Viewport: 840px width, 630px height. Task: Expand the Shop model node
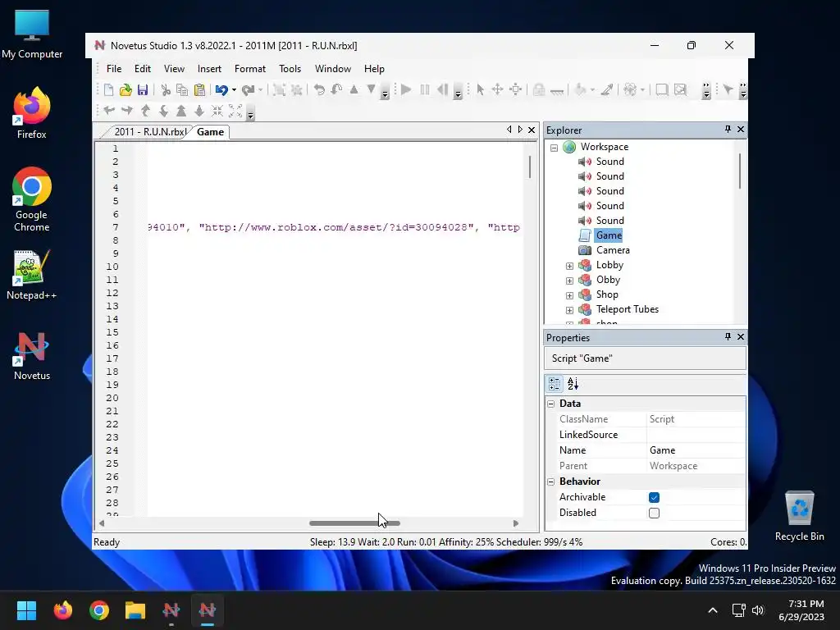(569, 295)
